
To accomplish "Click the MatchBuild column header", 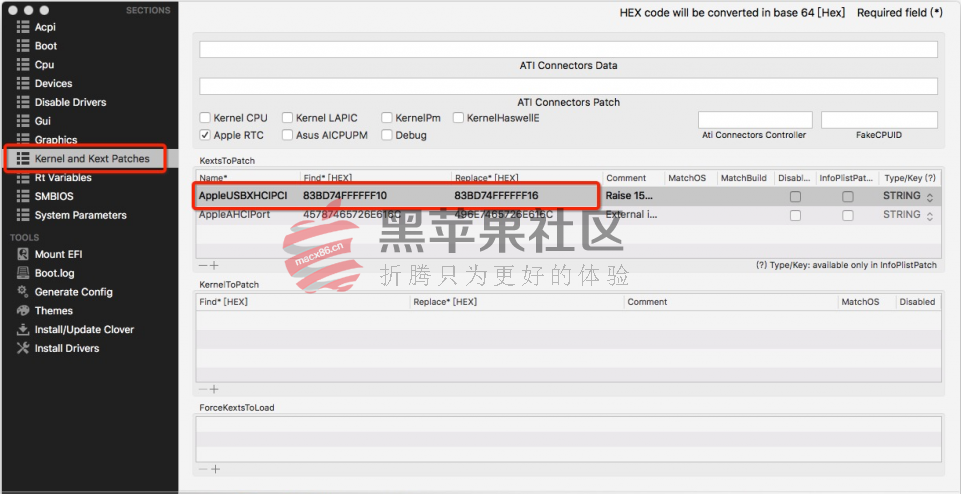I will pyautogui.click(x=745, y=178).
